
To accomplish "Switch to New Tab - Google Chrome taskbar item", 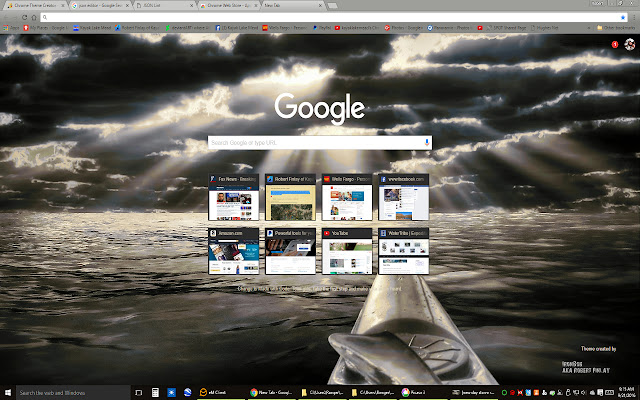I will [271, 393].
